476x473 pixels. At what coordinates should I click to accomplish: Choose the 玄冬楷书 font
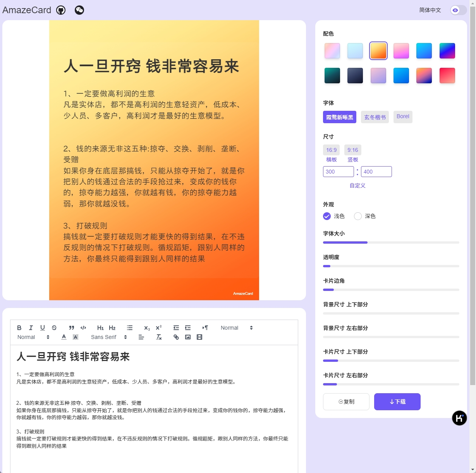pyautogui.click(x=375, y=117)
